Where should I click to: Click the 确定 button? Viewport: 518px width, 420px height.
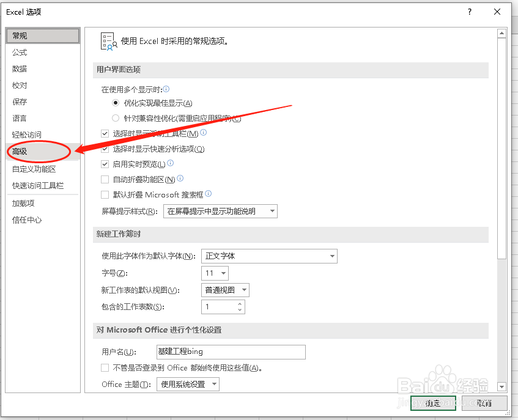[433, 403]
